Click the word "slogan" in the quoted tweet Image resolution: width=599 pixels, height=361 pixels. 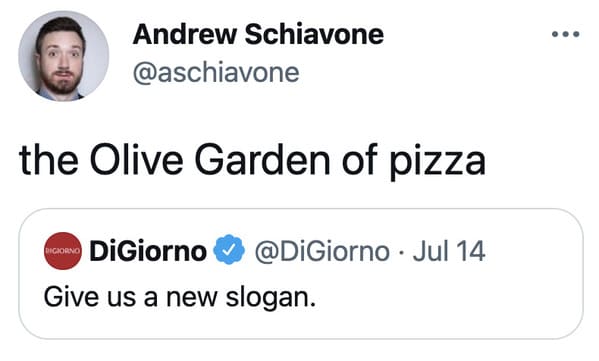point(267,298)
